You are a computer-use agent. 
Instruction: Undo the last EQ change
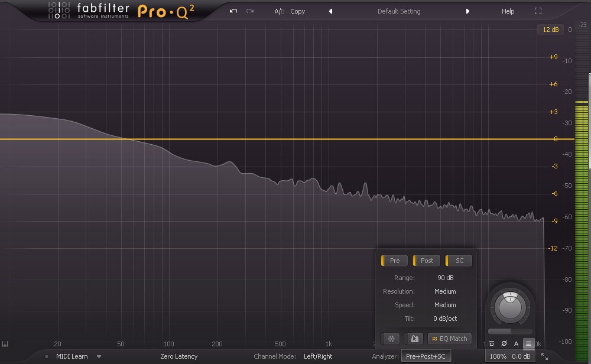233,11
